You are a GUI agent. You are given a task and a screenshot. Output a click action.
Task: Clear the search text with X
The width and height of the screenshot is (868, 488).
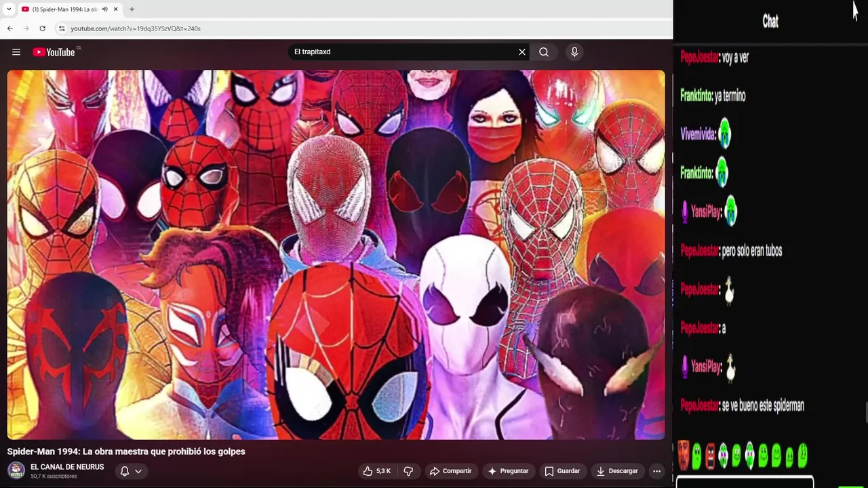tap(522, 52)
